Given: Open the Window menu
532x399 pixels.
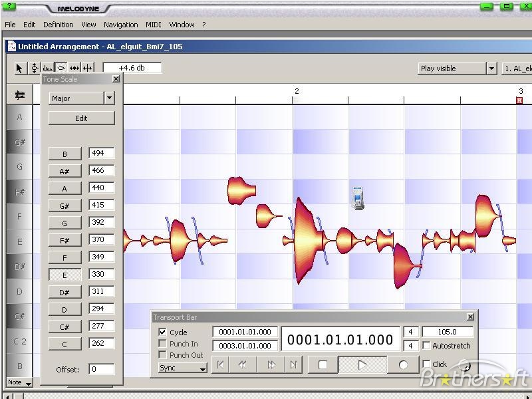Looking at the screenshot, I should tap(182, 25).
